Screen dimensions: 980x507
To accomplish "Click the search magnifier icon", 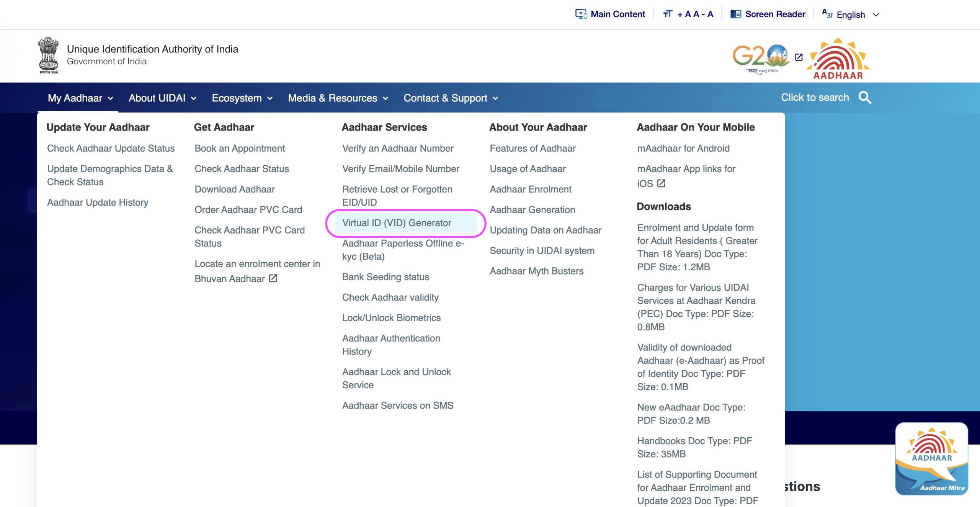I will coord(865,98).
